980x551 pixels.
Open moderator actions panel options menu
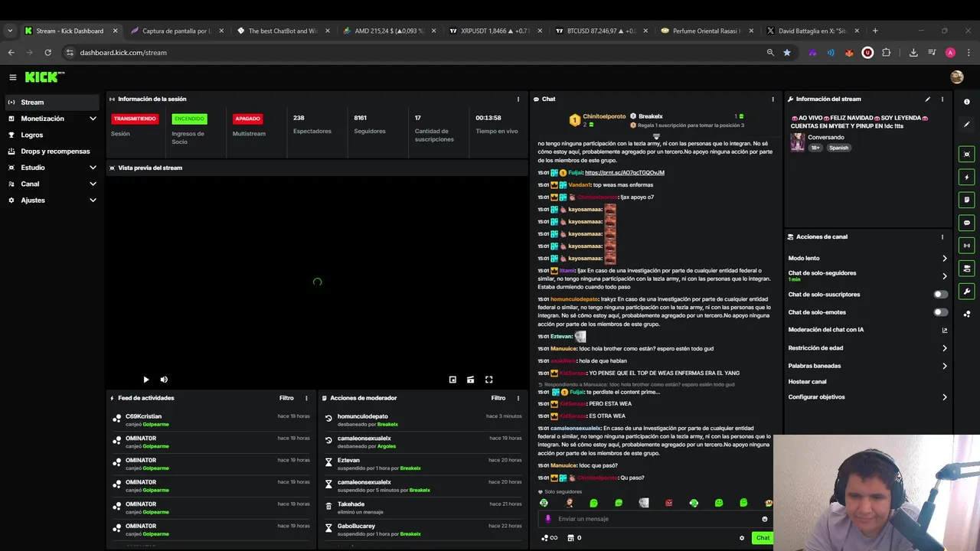[x=518, y=398]
